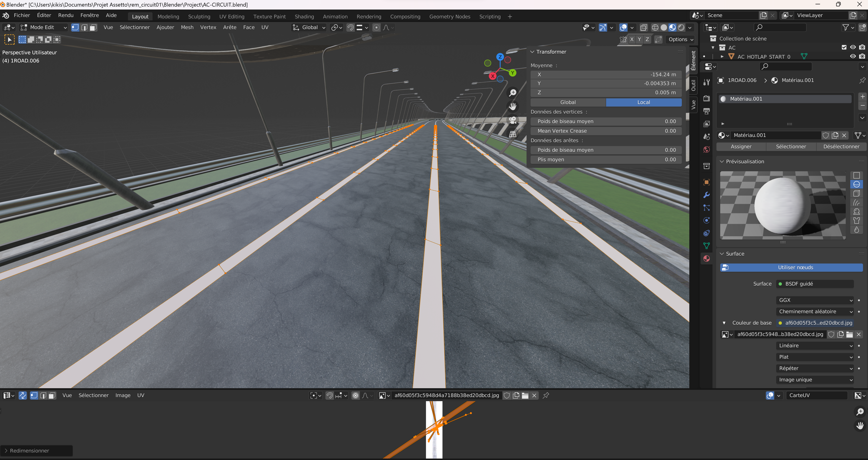Click the material preview sphere thumbnail
Screen dimensions: 868x460
point(783,205)
